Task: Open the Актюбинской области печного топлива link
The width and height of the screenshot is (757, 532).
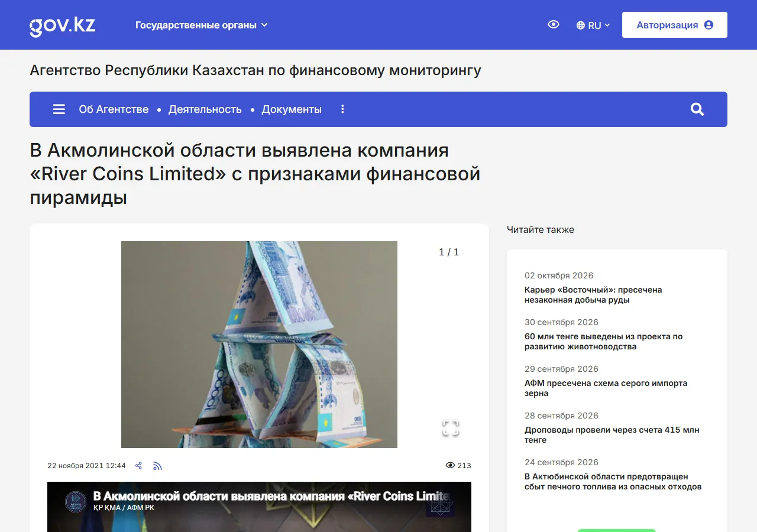Action: pyautogui.click(x=613, y=482)
